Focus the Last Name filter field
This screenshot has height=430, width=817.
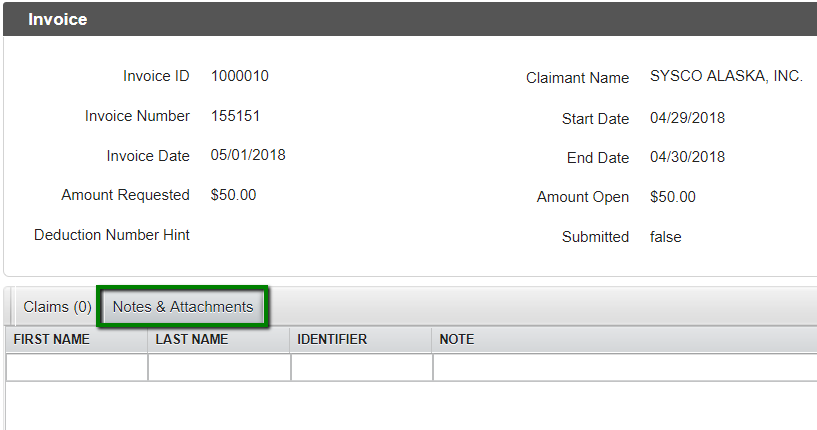(x=219, y=368)
